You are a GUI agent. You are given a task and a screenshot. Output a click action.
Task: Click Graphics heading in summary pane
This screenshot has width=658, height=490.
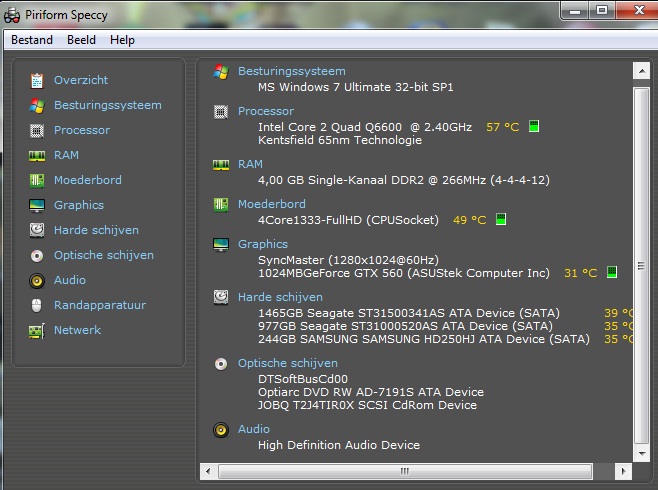coord(263,244)
